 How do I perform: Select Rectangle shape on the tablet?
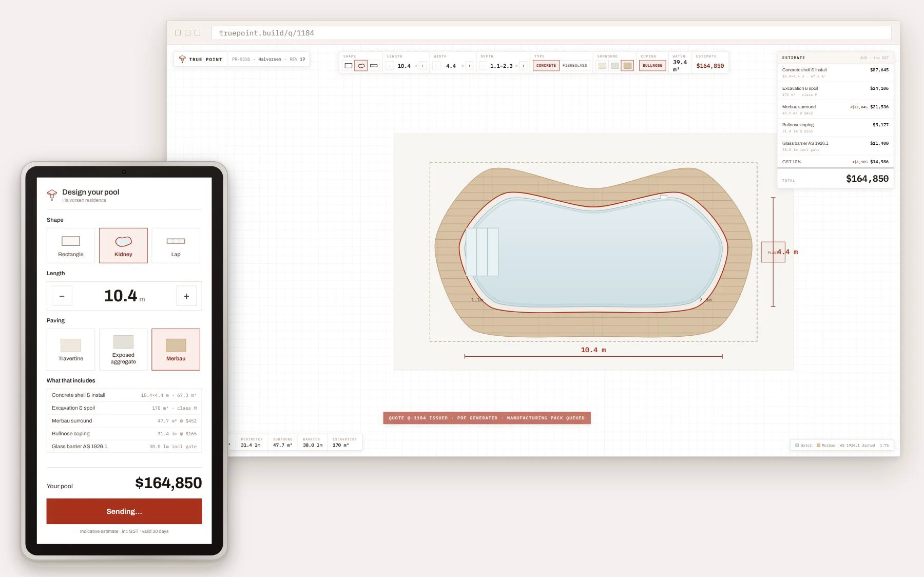pos(71,245)
